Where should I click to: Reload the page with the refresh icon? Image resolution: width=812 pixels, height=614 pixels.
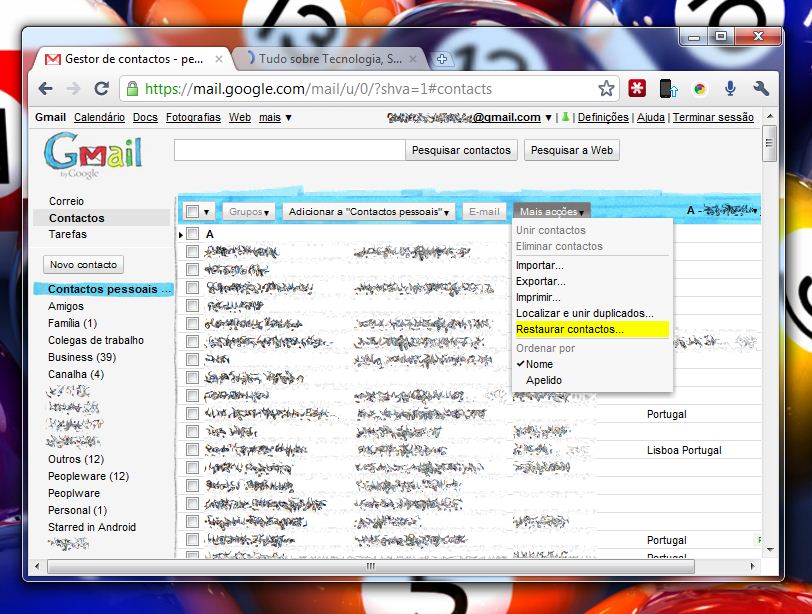102,89
